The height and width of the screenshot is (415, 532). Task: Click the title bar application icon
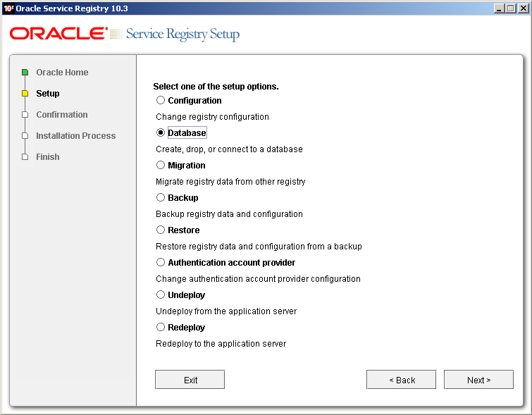pyautogui.click(x=8, y=8)
